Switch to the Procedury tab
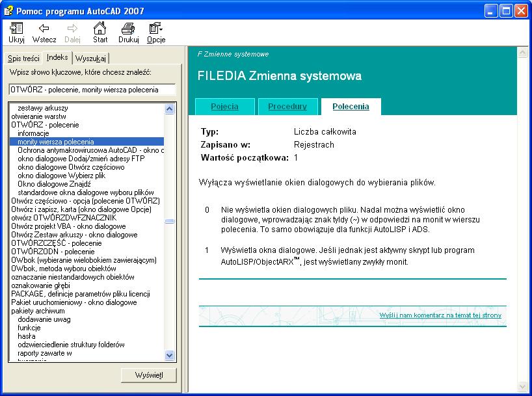The width and height of the screenshot is (532, 396). [x=287, y=107]
